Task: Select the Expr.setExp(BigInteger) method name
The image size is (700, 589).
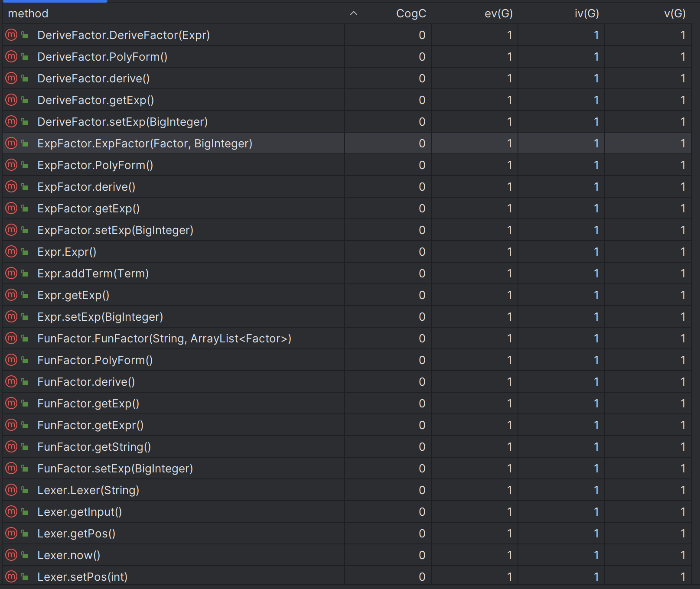Action: click(100, 317)
